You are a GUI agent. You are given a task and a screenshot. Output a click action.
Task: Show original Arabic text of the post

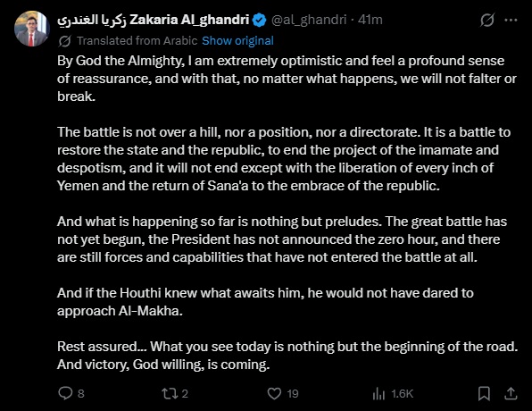tap(237, 41)
